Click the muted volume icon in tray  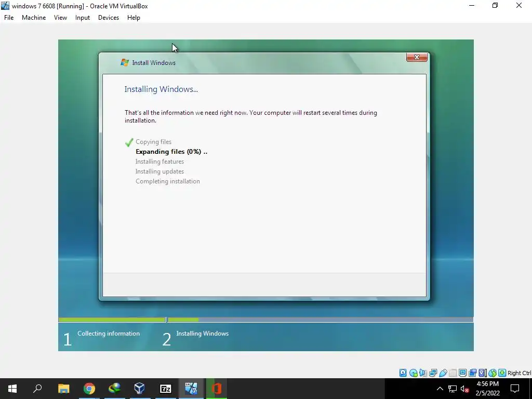[x=465, y=389]
